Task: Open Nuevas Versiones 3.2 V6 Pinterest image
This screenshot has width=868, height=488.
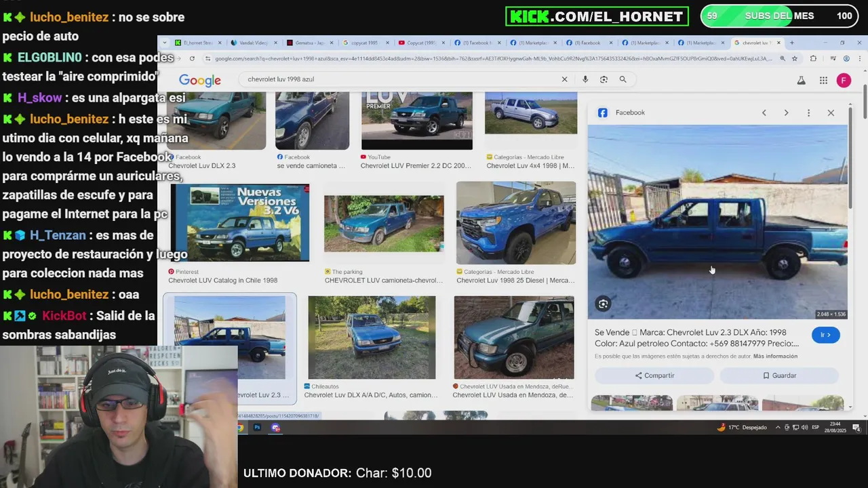Action: (x=240, y=222)
